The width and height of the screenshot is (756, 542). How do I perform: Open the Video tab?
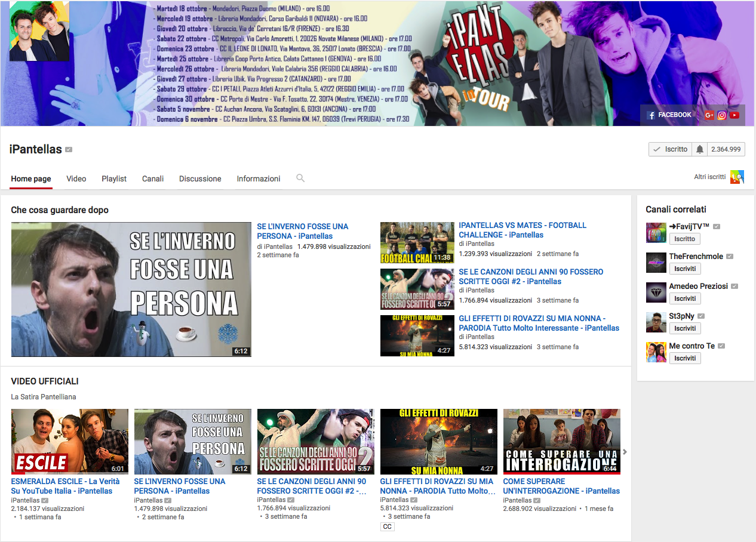(76, 178)
